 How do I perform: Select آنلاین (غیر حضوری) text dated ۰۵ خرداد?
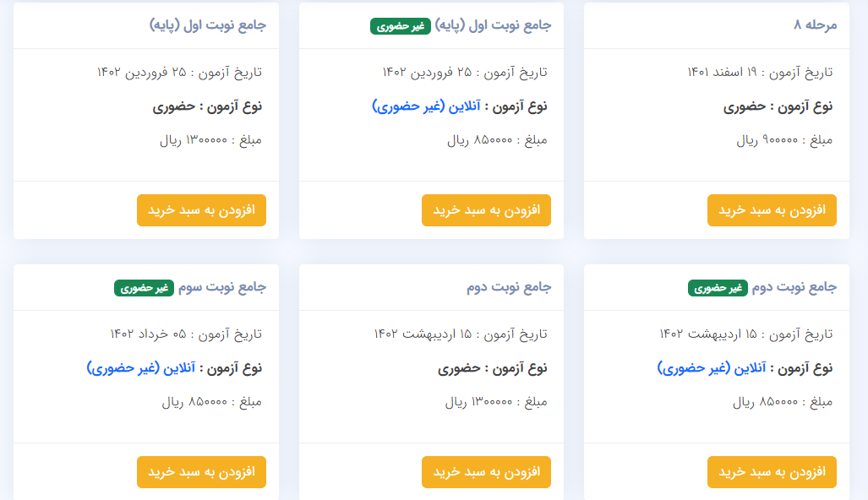[x=140, y=367]
